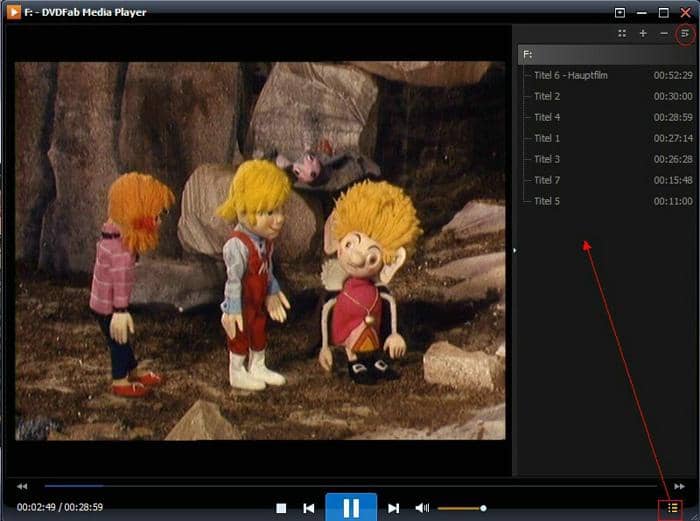Viewport: 700px width, 521px height.
Task: Mute the audio with speaker icon
Action: coord(422,508)
